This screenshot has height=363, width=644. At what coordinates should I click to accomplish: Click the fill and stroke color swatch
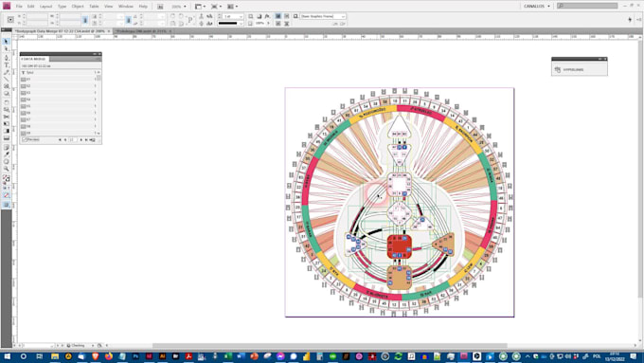tap(6, 179)
